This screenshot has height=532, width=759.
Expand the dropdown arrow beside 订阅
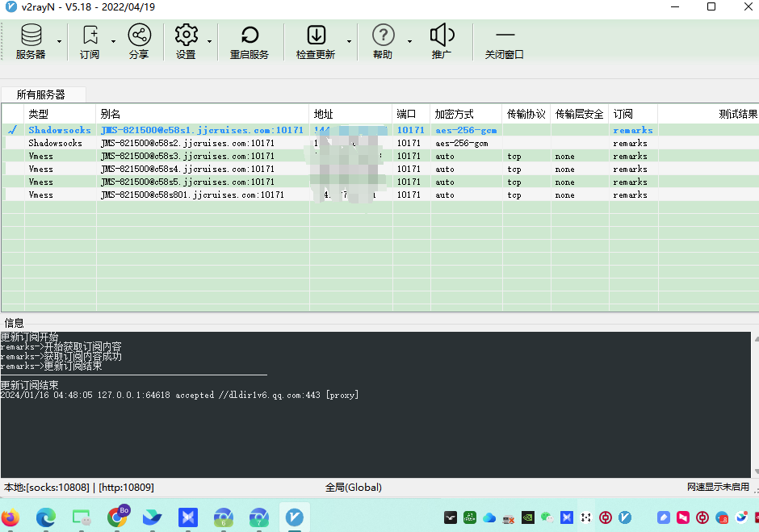click(x=113, y=42)
